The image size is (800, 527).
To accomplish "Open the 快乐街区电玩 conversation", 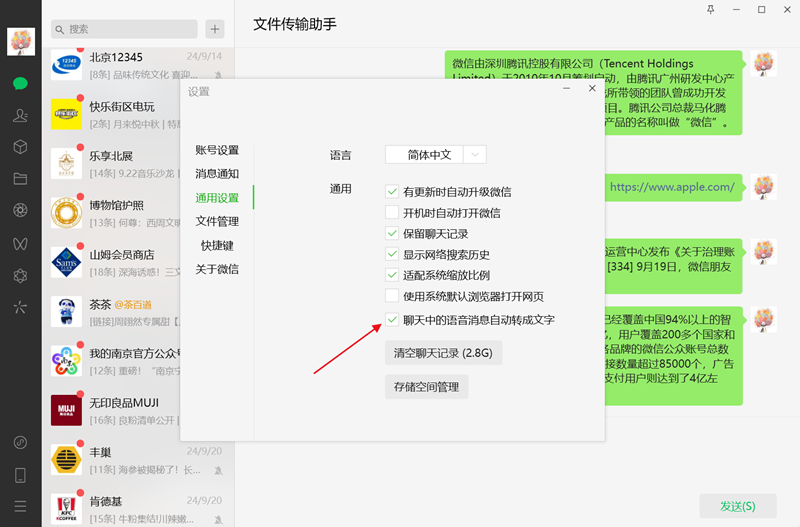I will coord(111,115).
